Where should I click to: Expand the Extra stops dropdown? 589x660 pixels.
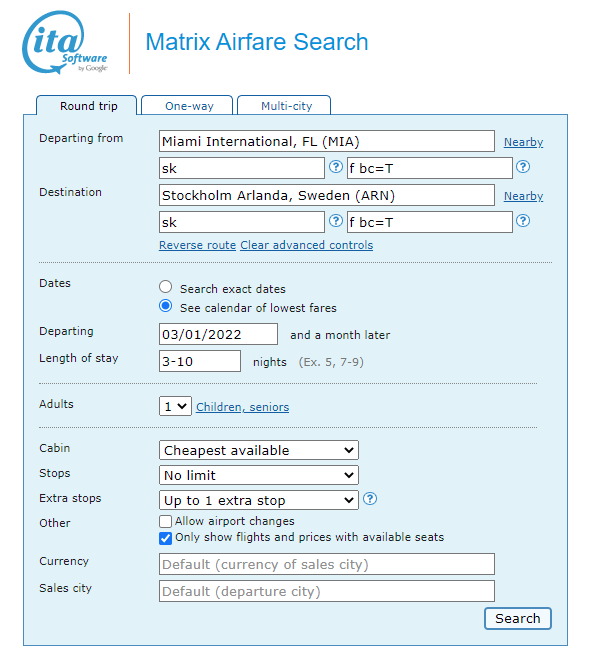(259, 500)
